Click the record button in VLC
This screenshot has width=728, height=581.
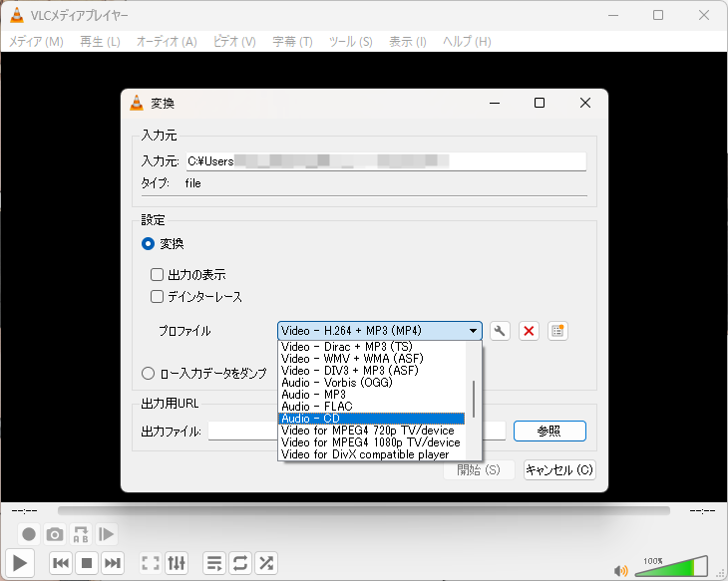coord(29,534)
